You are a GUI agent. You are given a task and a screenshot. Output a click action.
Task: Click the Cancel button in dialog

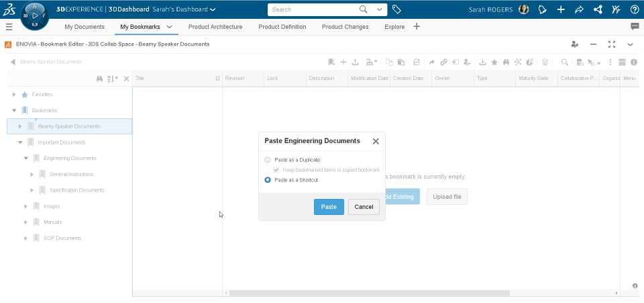tap(364, 207)
